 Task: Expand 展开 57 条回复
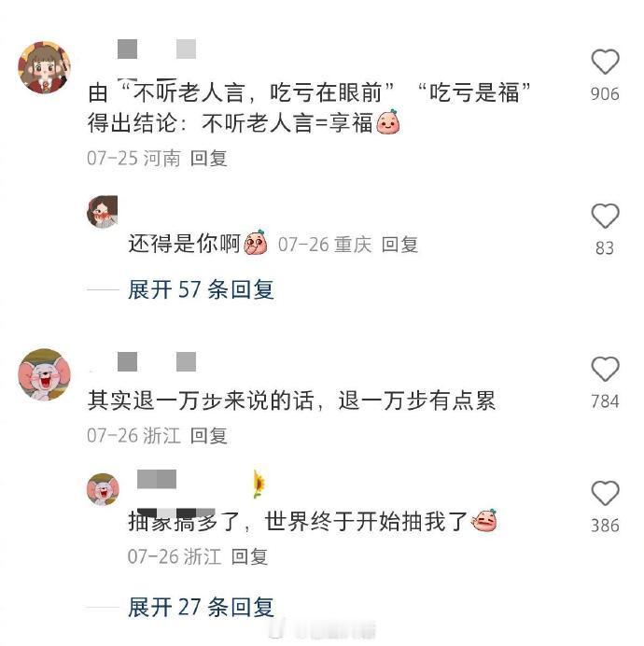click(x=201, y=289)
